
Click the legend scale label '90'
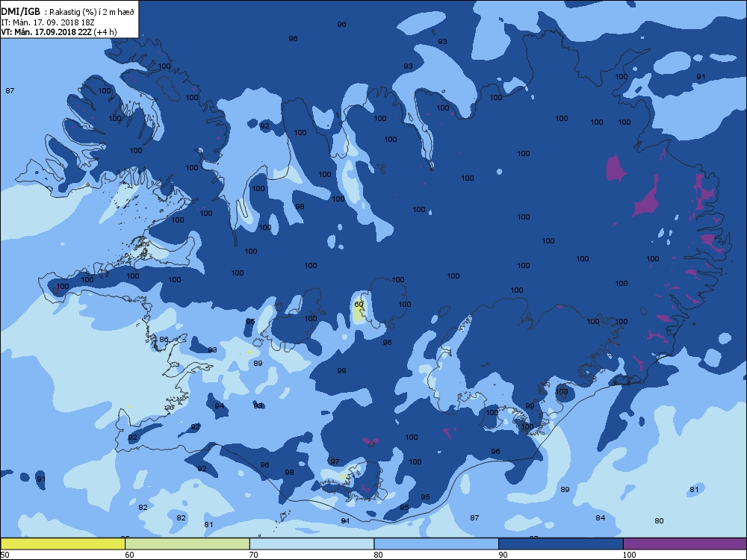click(503, 555)
